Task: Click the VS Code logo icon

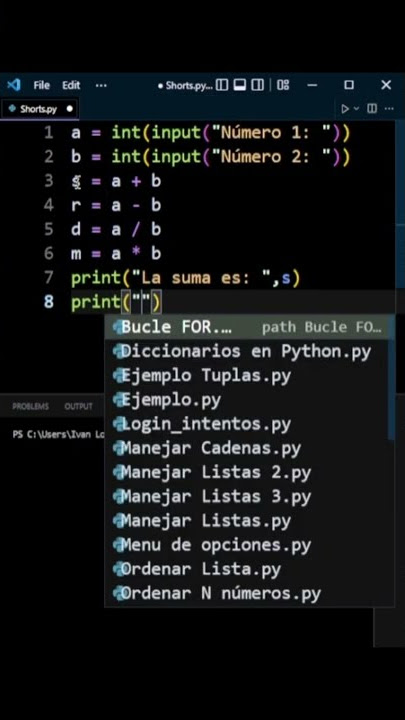Action: 13,85
